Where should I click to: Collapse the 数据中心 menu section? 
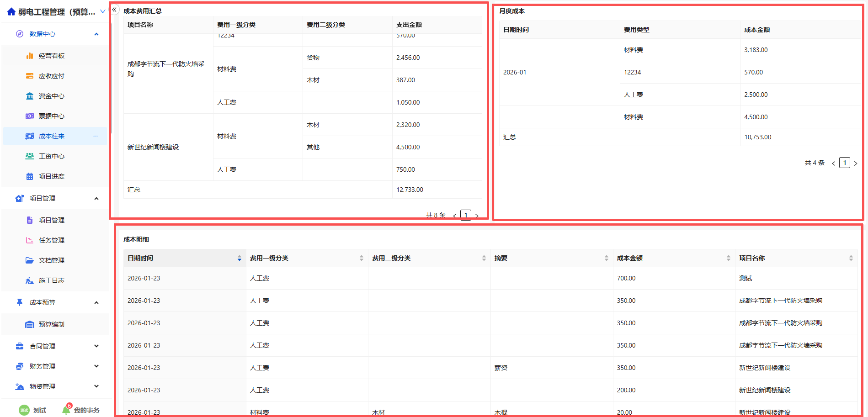pyautogui.click(x=96, y=34)
